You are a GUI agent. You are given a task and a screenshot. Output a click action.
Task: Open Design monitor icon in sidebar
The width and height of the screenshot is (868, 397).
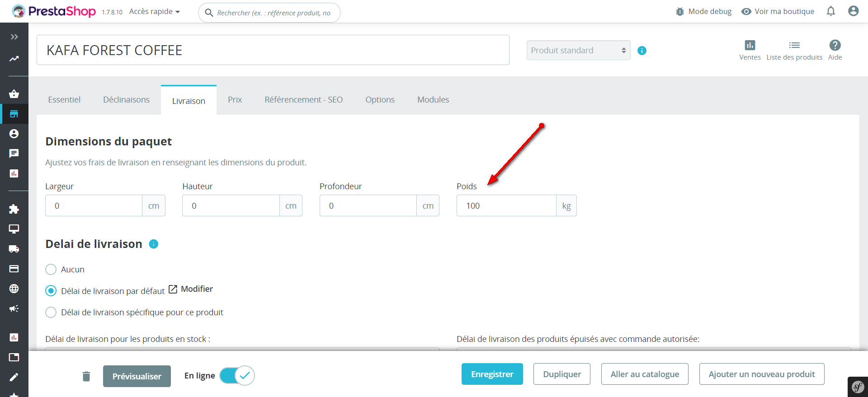coord(14,229)
